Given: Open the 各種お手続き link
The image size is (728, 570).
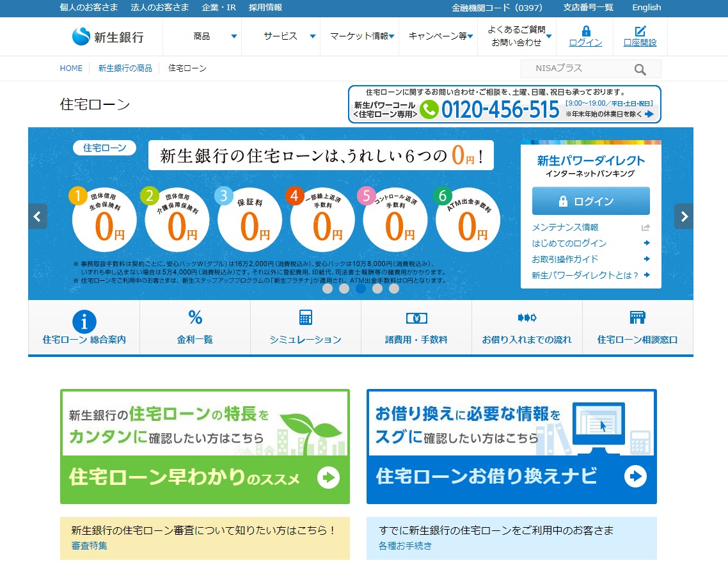Looking at the screenshot, I should (x=406, y=546).
